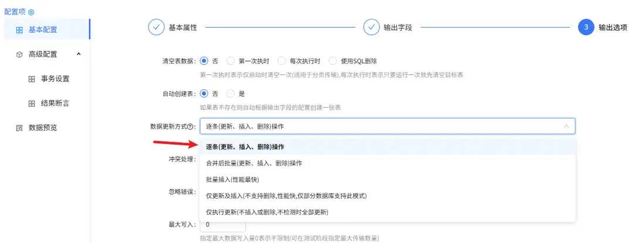This screenshot has height=243, width=644.
Task: Select 使用SQL删除 radio option
Action: (333, 61)
